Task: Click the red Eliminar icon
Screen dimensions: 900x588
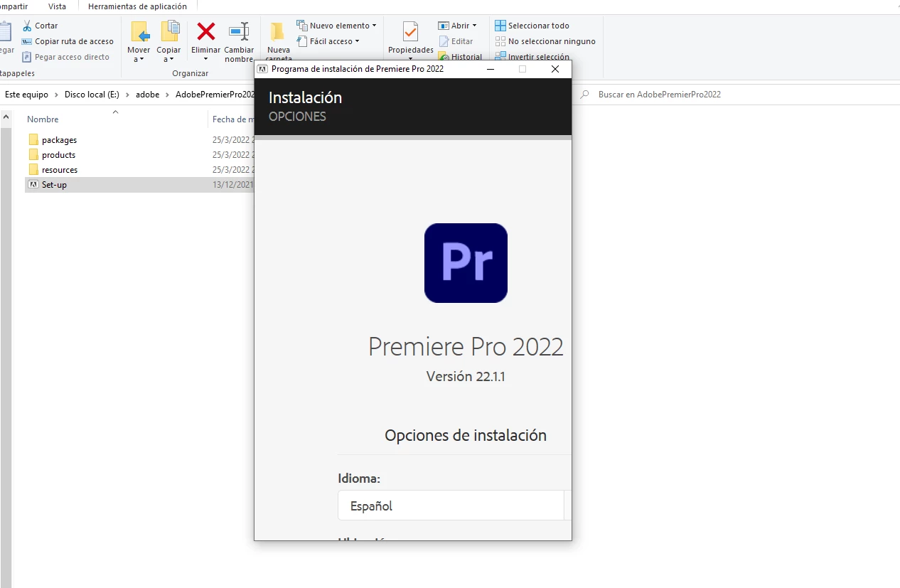Action: coord(206,31)
